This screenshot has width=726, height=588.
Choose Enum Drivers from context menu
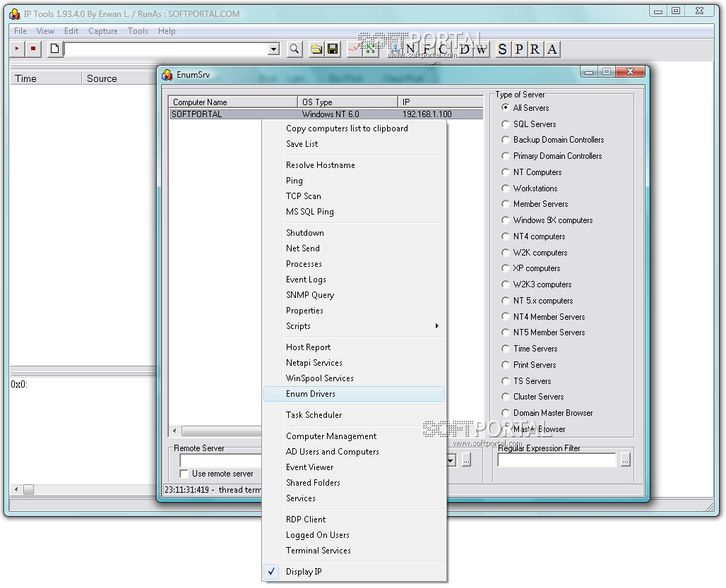355,394
